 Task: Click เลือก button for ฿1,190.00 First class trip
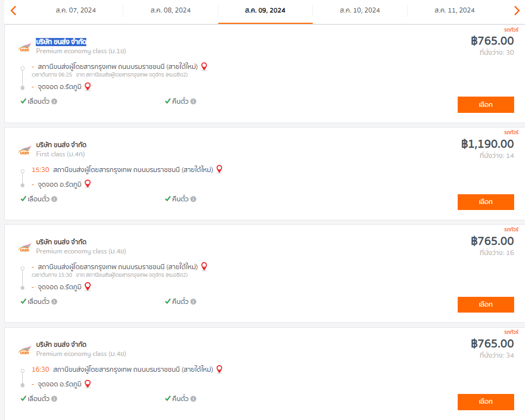pos(485,202)
